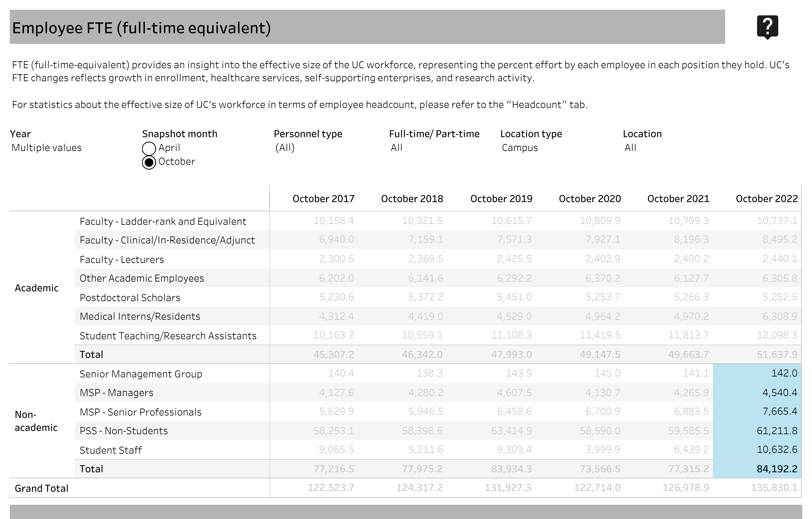The image size is (812, 519).
Task: Select Student Staff row label
Action: point(111,450)
